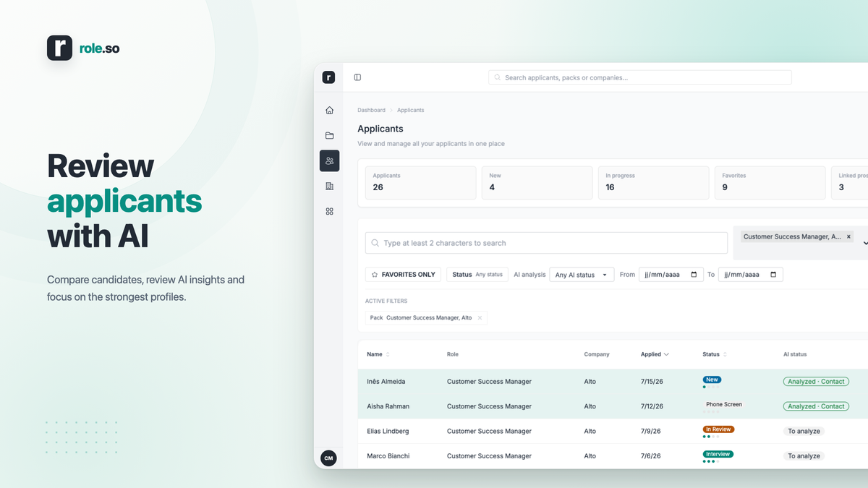This screenshot has height=488, width=868.
Task: Click the 'Type at least 2 characters' search box
Action: coord(546,243)
